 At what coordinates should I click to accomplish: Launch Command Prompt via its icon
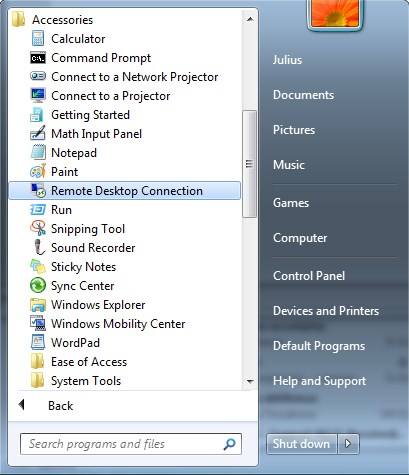coord(38,58)
